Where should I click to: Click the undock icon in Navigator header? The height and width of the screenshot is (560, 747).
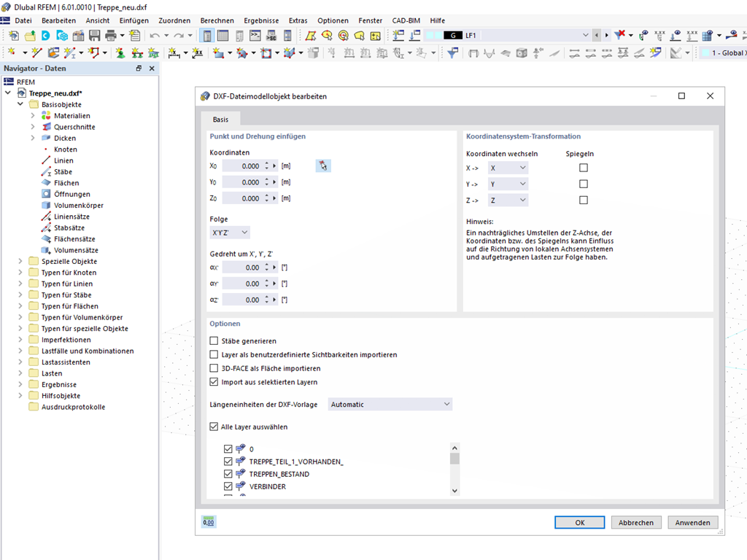pyautogui.click(x=139, y=69)
